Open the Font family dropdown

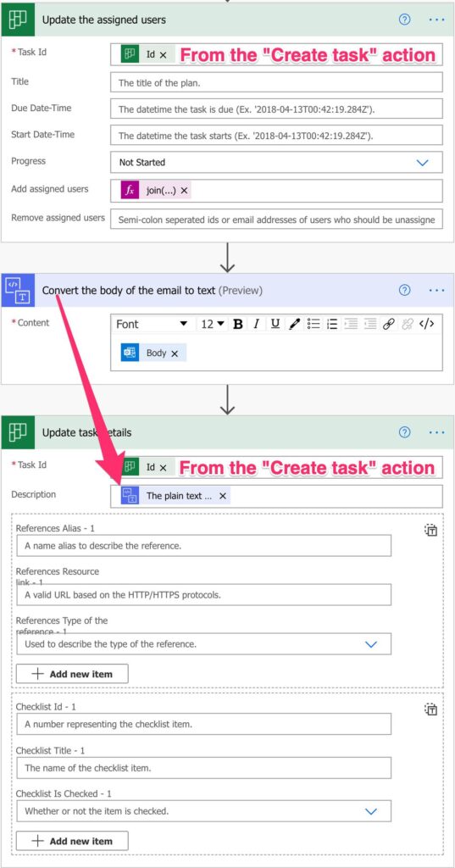pyautogui.click(x=152, y=325)
